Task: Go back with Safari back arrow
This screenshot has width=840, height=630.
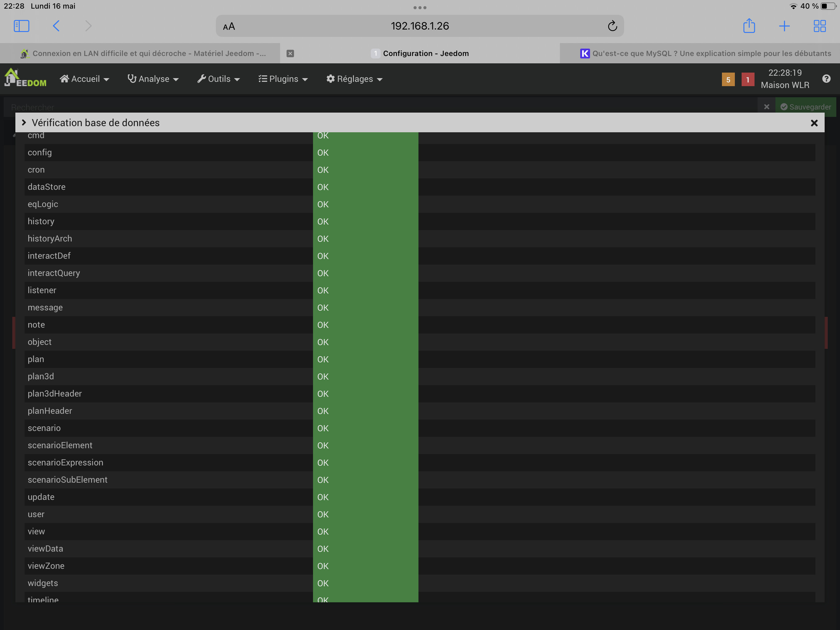Action: 56,26
